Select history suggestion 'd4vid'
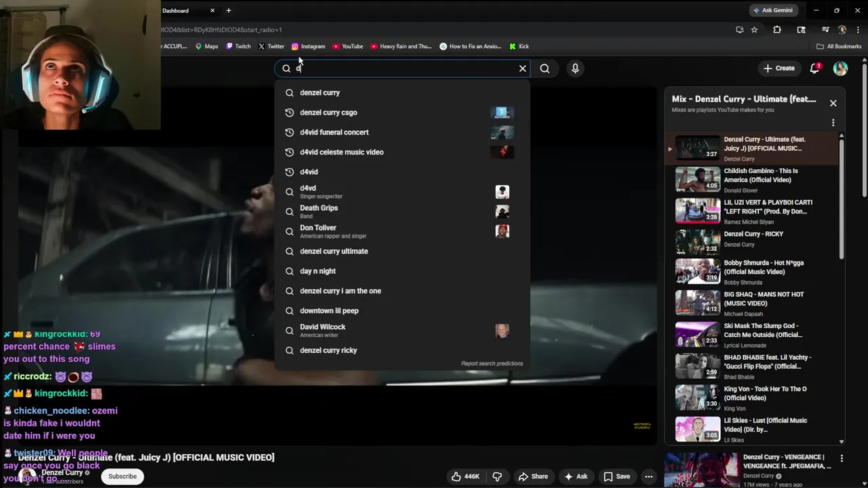The image size is (868, 488). (401, 172)
